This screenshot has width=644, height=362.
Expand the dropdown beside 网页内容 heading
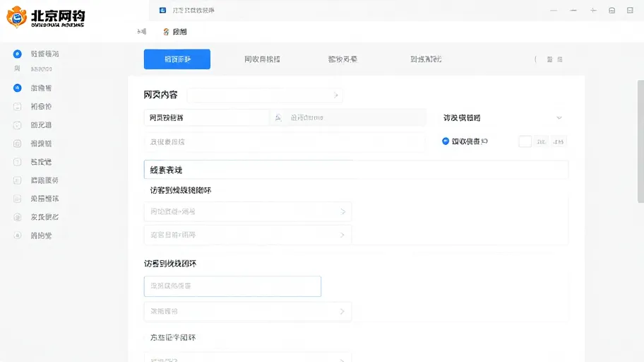(x=265, y=95)
